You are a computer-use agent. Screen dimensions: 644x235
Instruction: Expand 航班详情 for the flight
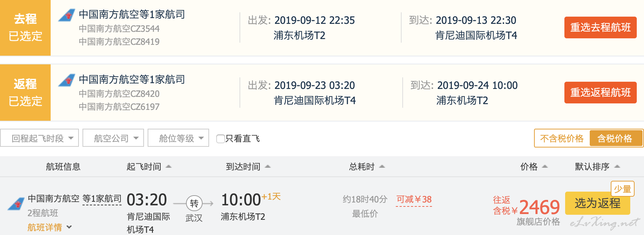pyautogui.click(x=50, y=227)
